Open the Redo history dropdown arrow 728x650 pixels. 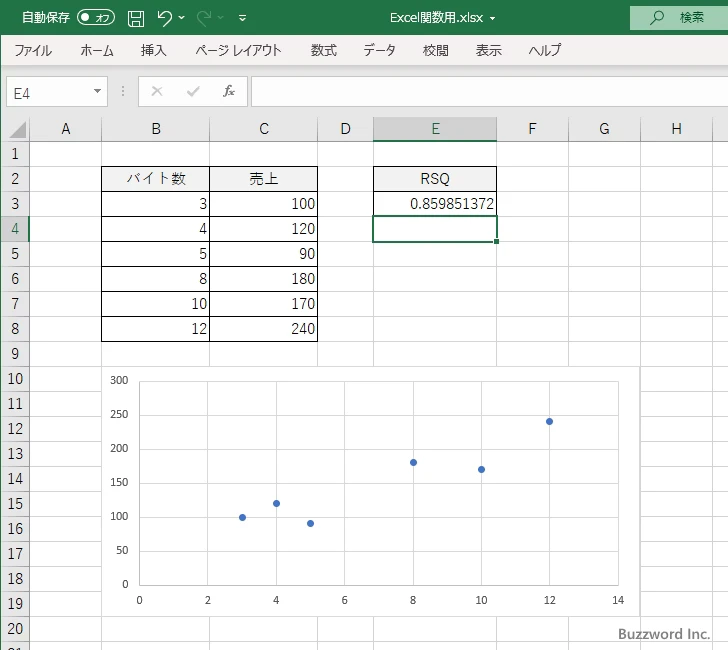pyautogui.click(x=221, y=18)
